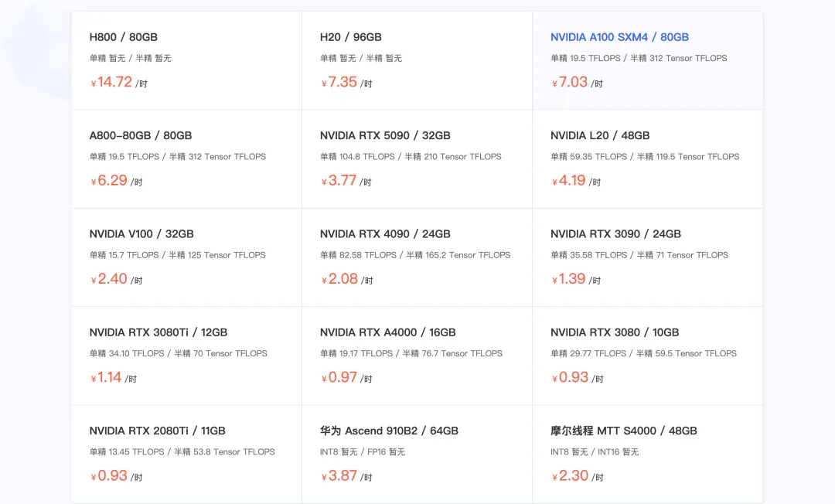Screen dimensions: 835x504
Task: Click the H800 specs line 单精 暂无 / 半精 暂无
Action: point(130,59)
